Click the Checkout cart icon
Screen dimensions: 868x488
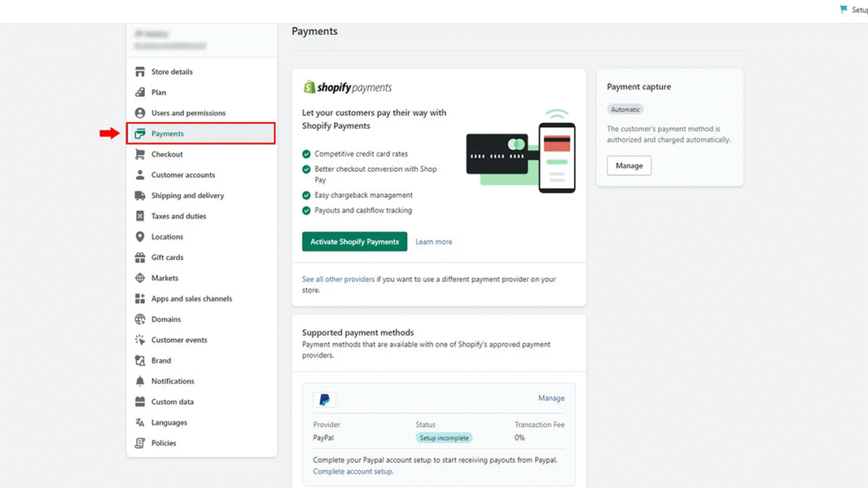[140, 154]
